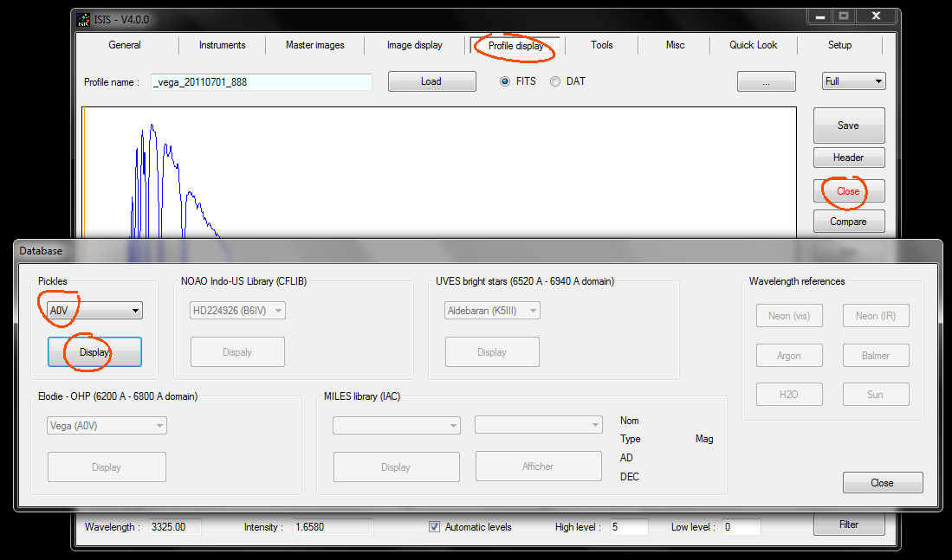Image resolution: width=952 pixels, height=560 pixels.
Task: Click the browse ellipsis button
Action: tap(766, 81)
